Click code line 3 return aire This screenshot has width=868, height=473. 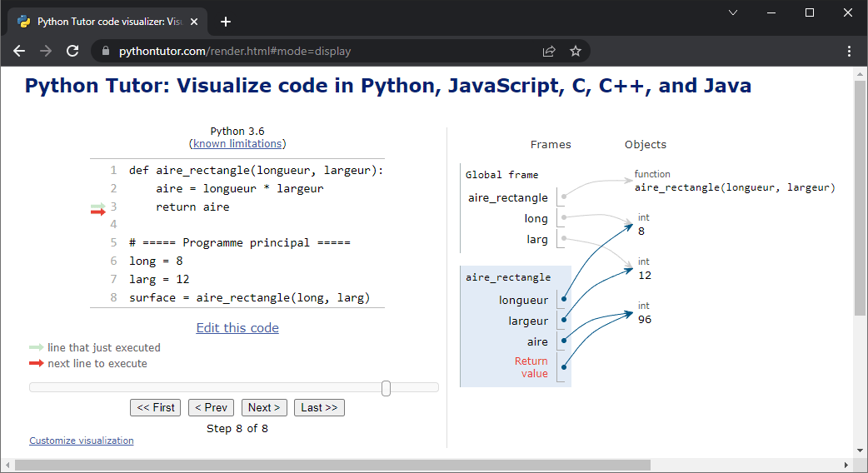pyautogui.click(x=192, y=207)
